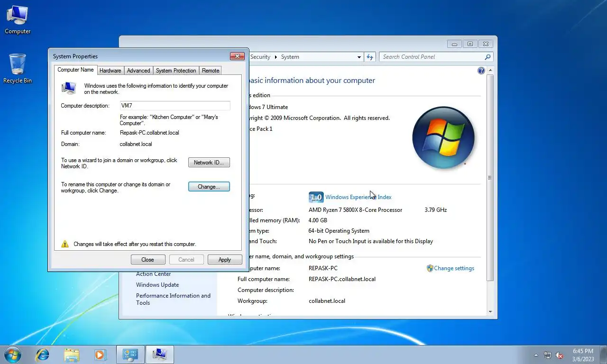The height and width of the screenshot is (364, 607).
Task: Click the Repask-PC.collabnet.local full name text
Action: (149, 133)
